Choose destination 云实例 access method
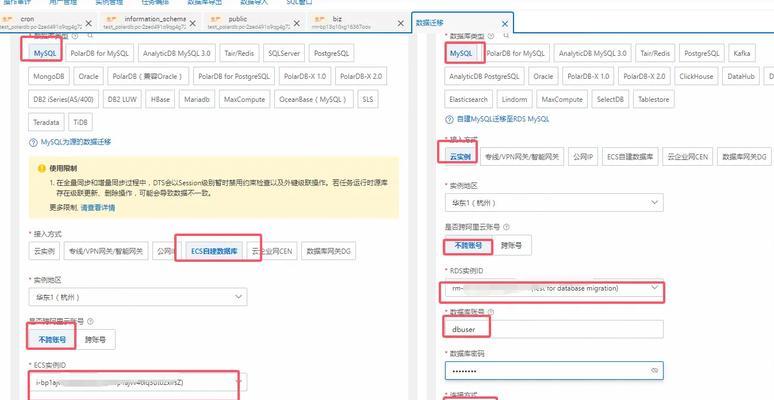Viewport: 774px width, 400px height. pyautogui.click(x=460, y=157)
